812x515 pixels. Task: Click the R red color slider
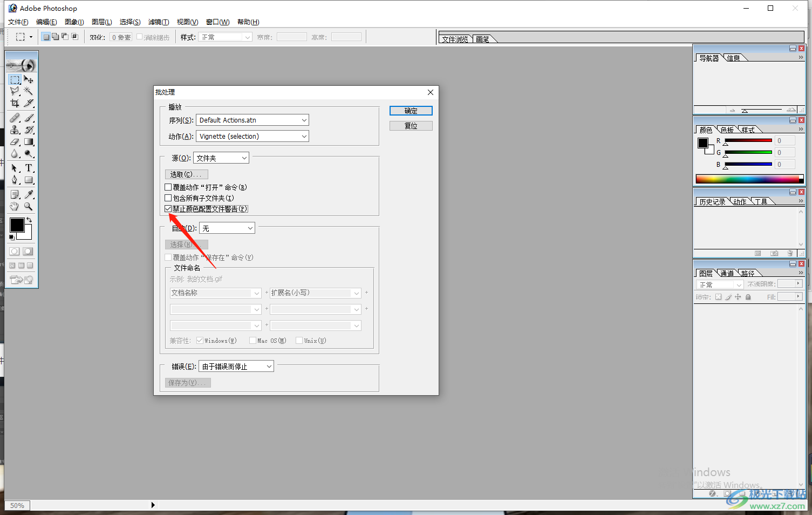(x=748, y=141)
